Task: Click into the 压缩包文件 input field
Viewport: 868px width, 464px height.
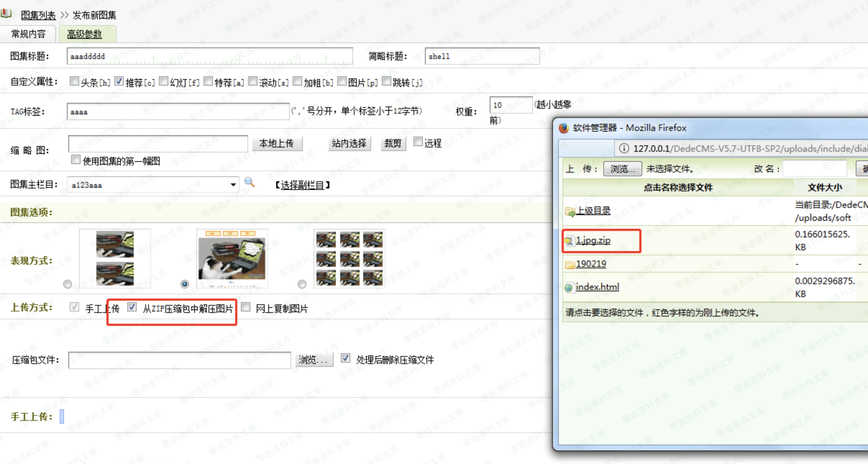Action: pyautogui.click(x=179, y=360)
